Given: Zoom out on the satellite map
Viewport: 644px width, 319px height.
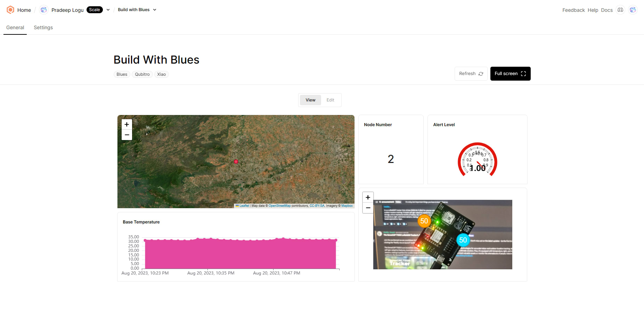Looking at the screenshot, I should [x=127, y=135].
